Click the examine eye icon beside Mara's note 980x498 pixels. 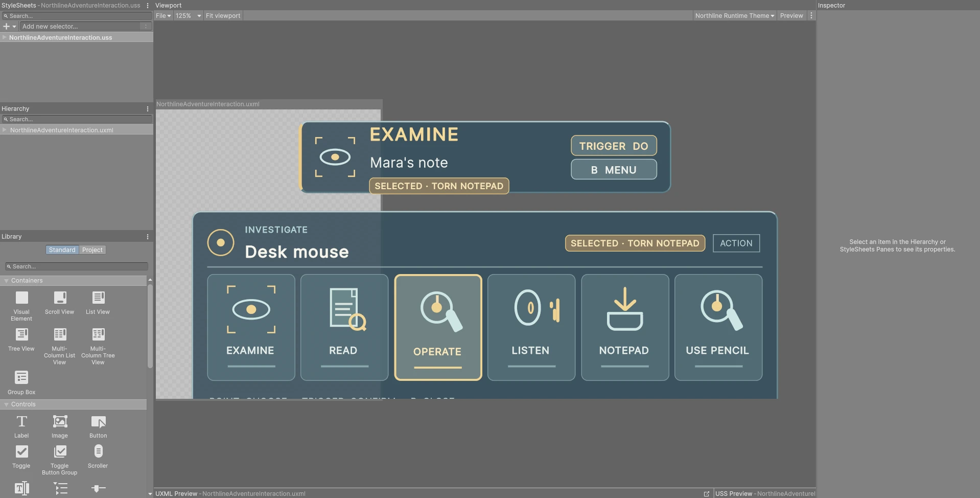click(335, 157)
